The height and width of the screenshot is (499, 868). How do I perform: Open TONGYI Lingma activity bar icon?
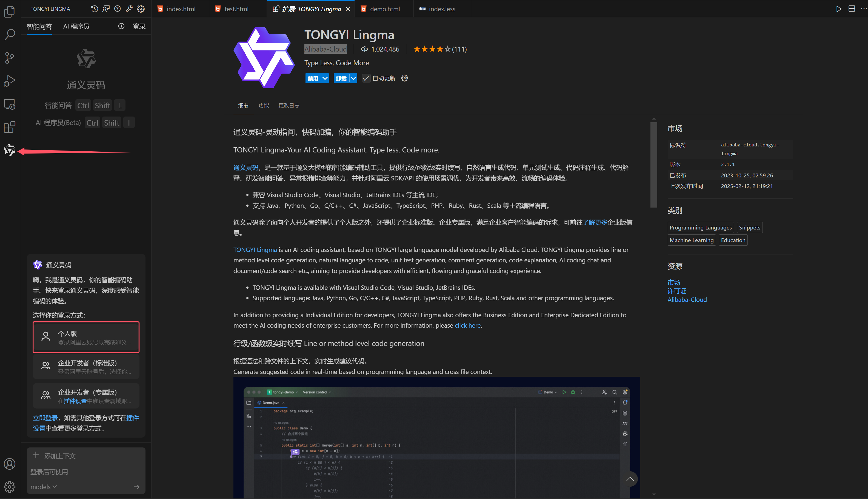tap(10, 150)
